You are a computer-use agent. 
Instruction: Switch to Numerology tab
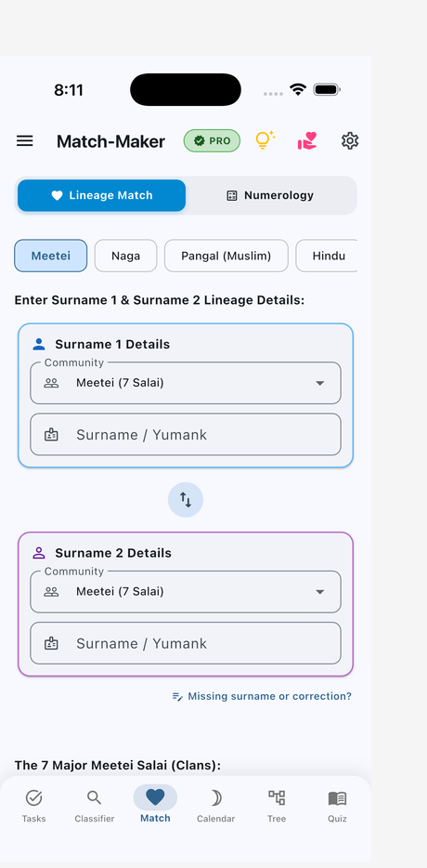click(270, 195)
